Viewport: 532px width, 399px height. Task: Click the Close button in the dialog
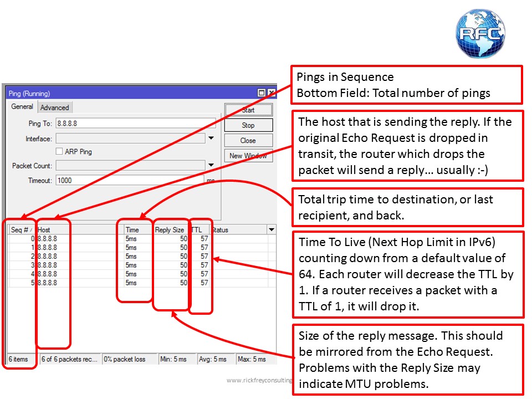pos(248,140)
